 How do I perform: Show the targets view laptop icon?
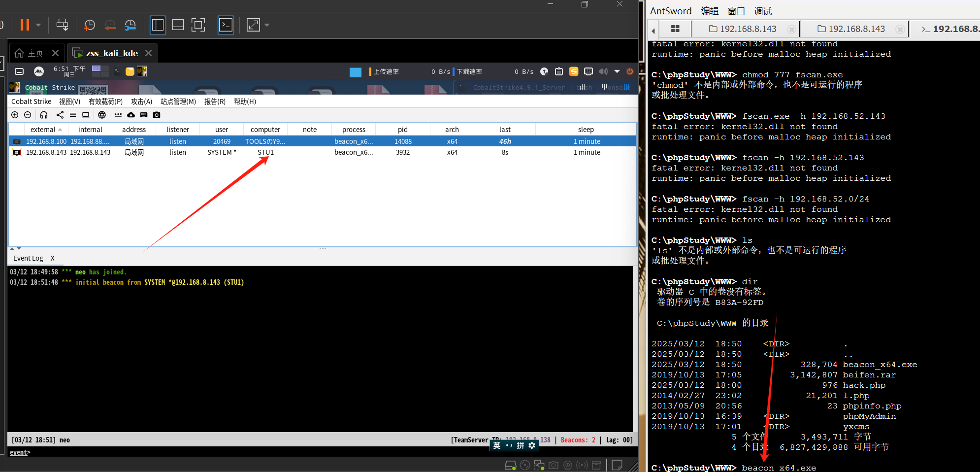tap(86, 115)
